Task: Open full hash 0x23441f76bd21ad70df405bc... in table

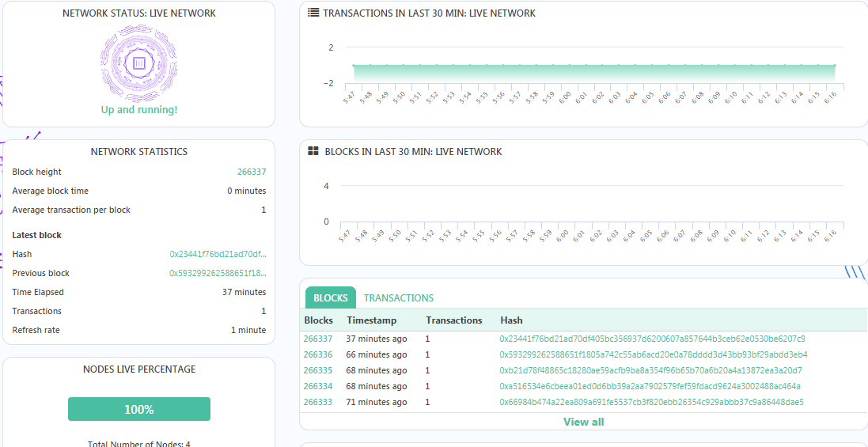Action: click(x=652, y=339)
